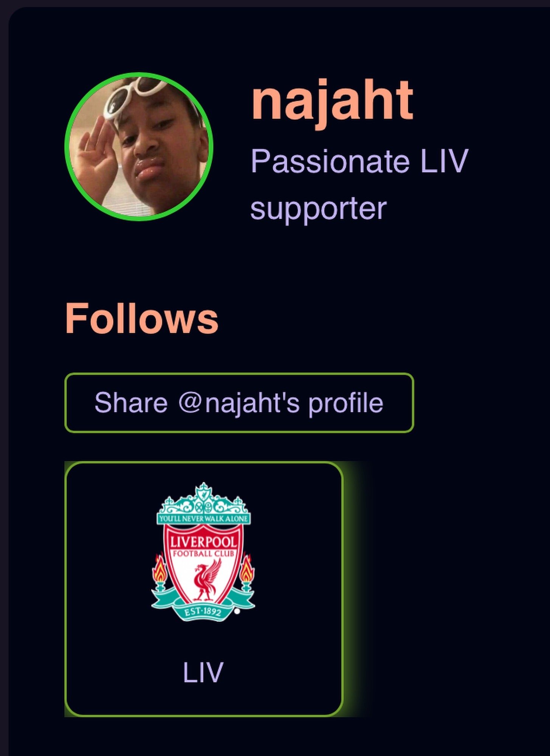This screenshot has height=756, width=550.
Task: Share @najaht's profile
Action: coord(239,403)
